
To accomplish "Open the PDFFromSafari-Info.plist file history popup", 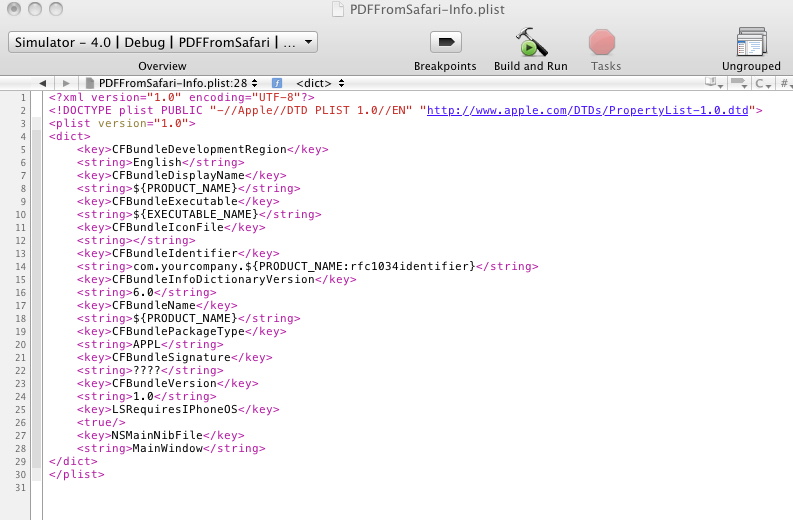I will point(173,82).
